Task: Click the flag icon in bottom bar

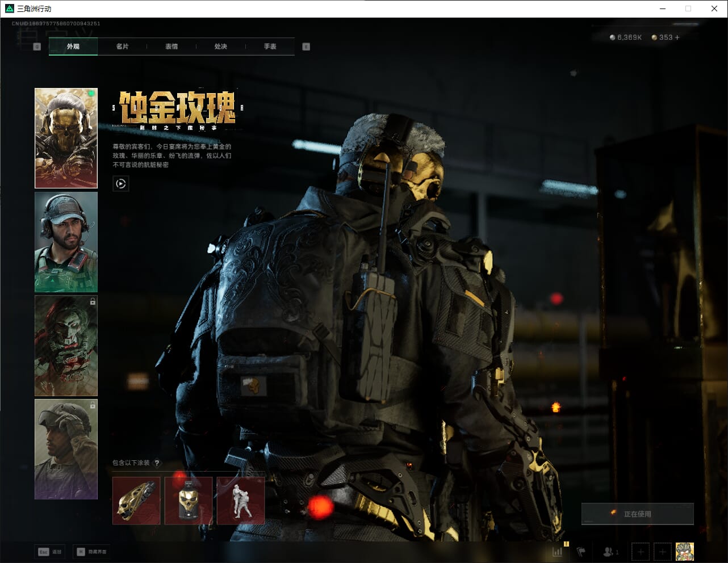Action: coord(581,551)
